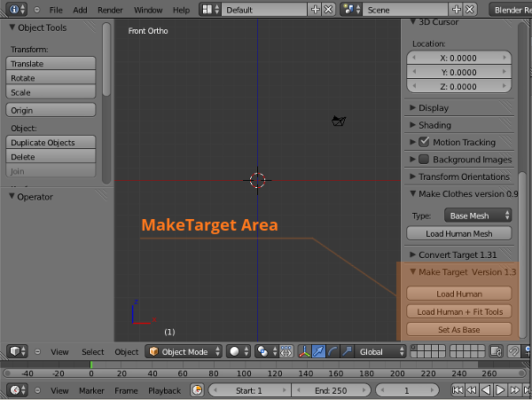Open the Base Mesh type dropdown
This screenshot has width=532, height=400.
[x=478, y=216]
